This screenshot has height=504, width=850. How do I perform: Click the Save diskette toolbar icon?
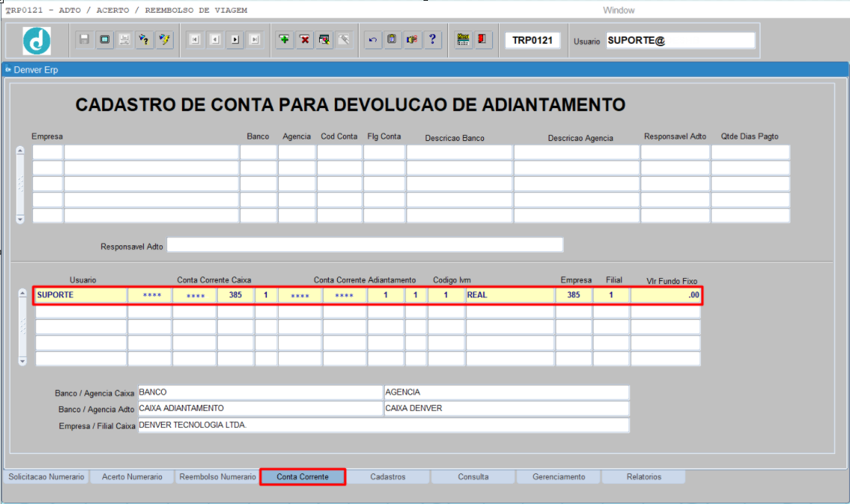[84, 40]
